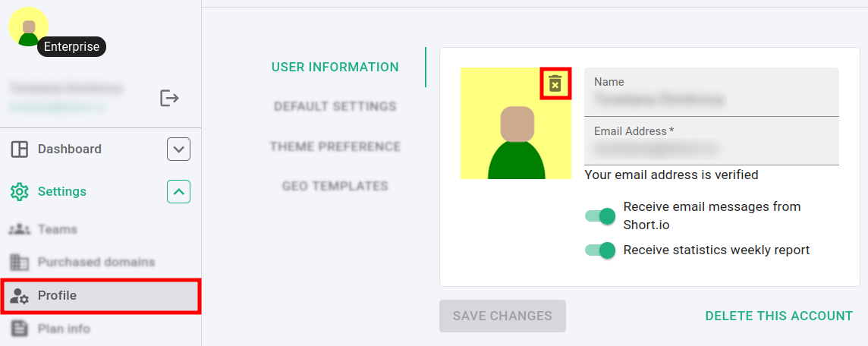Click the Plan info document icon
The height and width of the screenshot is (346, 868).
tap(20, 329)
